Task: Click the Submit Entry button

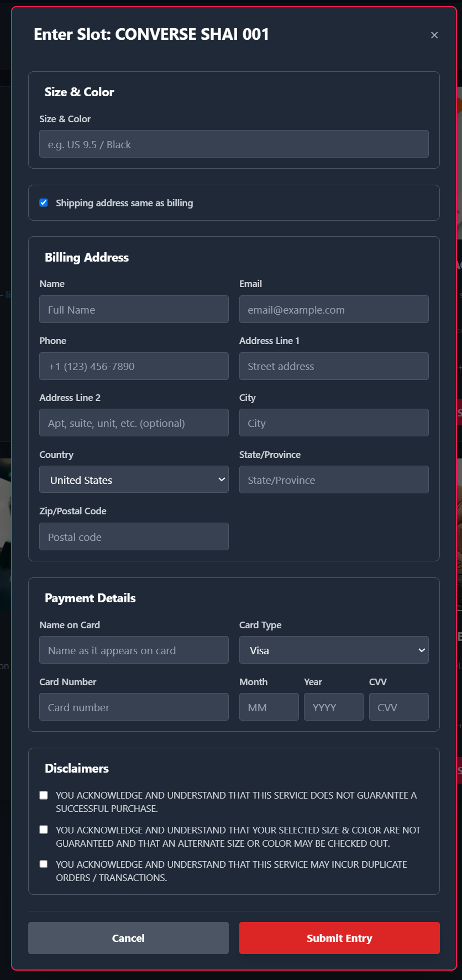Action: [x=339, y=938]
